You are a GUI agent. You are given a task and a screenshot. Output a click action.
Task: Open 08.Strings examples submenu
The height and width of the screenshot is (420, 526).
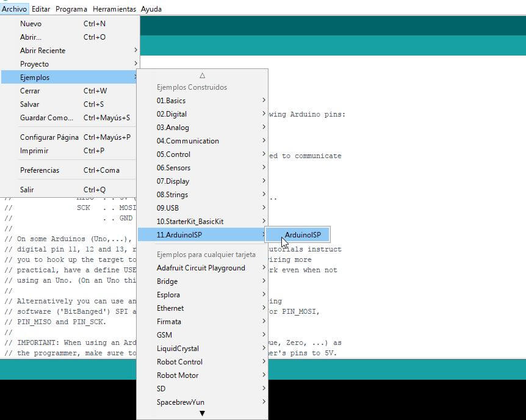pos(202,195)
